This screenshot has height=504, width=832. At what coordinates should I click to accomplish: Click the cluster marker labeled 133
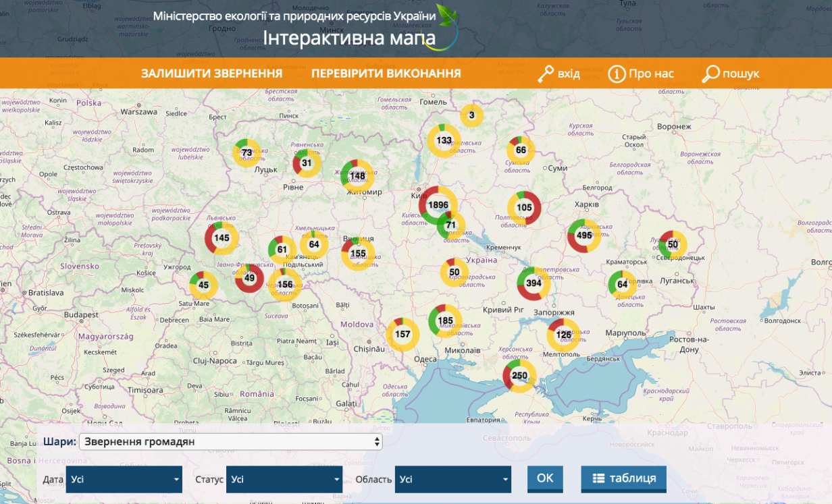tap(444, 141)
